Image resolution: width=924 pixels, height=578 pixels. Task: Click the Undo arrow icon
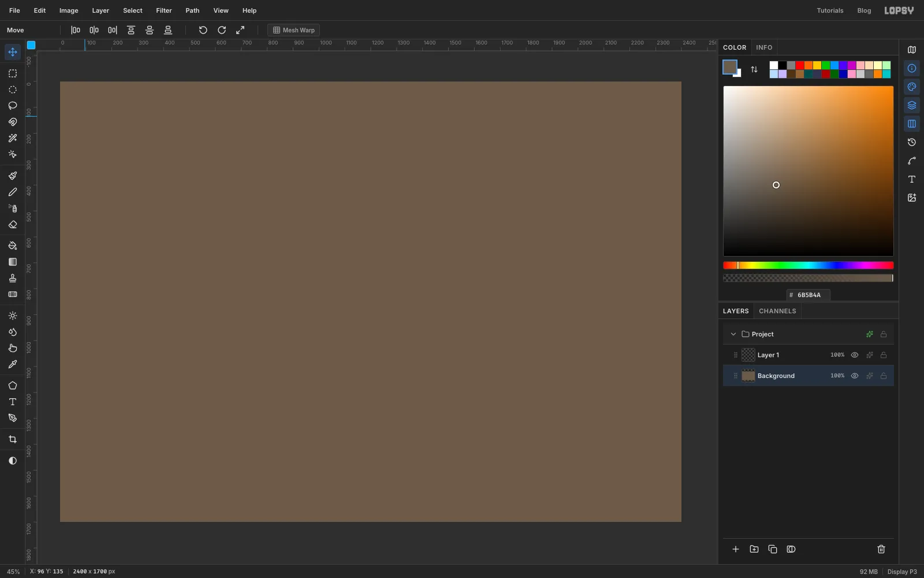[x=203, y=30]
